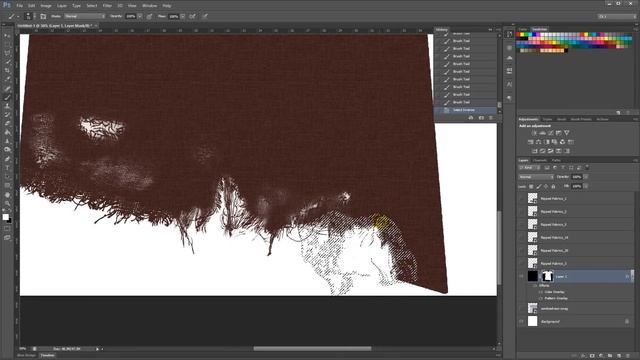Toggle visibility of Background layer
The image size is (640, 360).
click(x=522, y=322)
